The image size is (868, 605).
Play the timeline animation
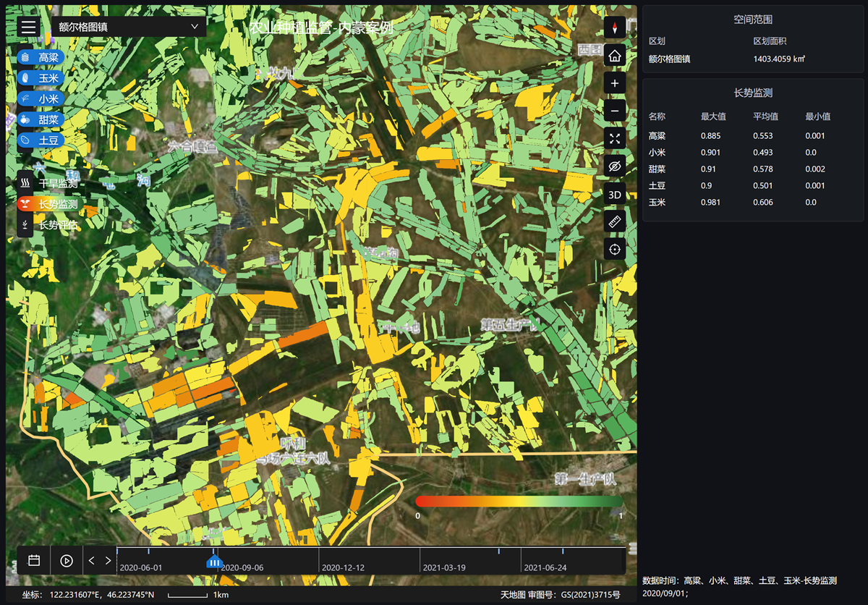(67, 560)
